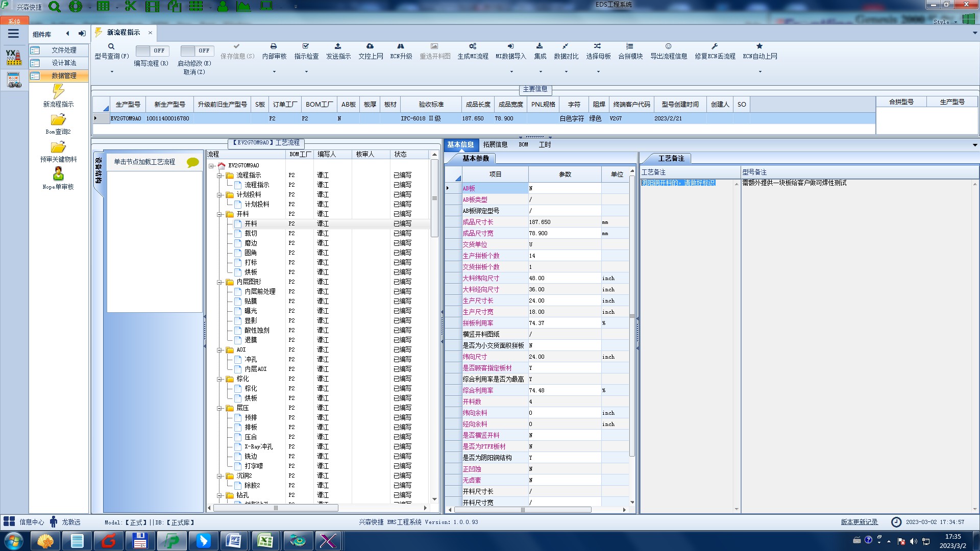Open Excel from the Windows taskbar
This screenshot has height=551, width=980.
pyautogui.click(x=265, y=540)
